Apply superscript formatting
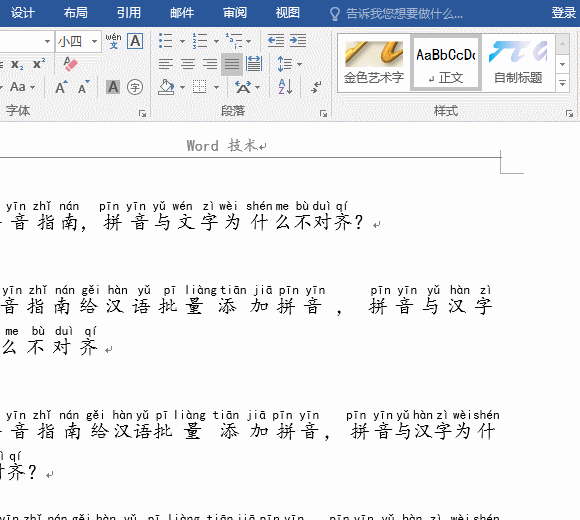580x520 pixels. click(38, 64)
